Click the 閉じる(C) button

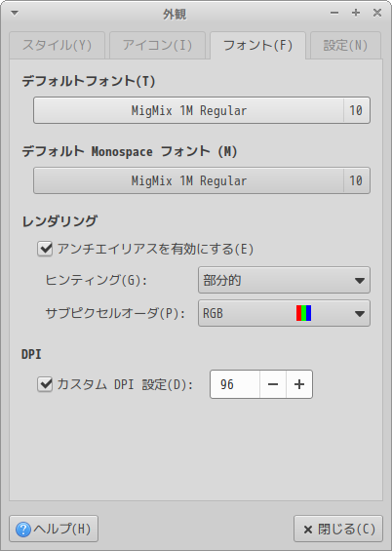(x=338, y=529)
